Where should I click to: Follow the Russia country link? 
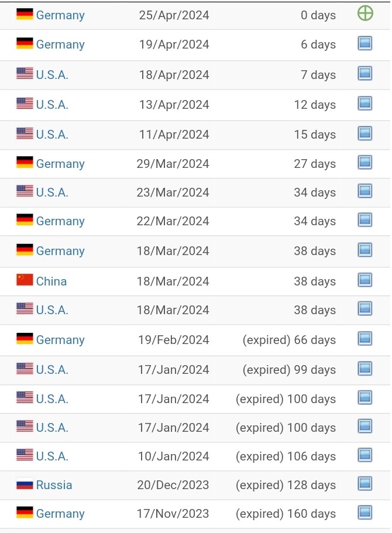54,485
